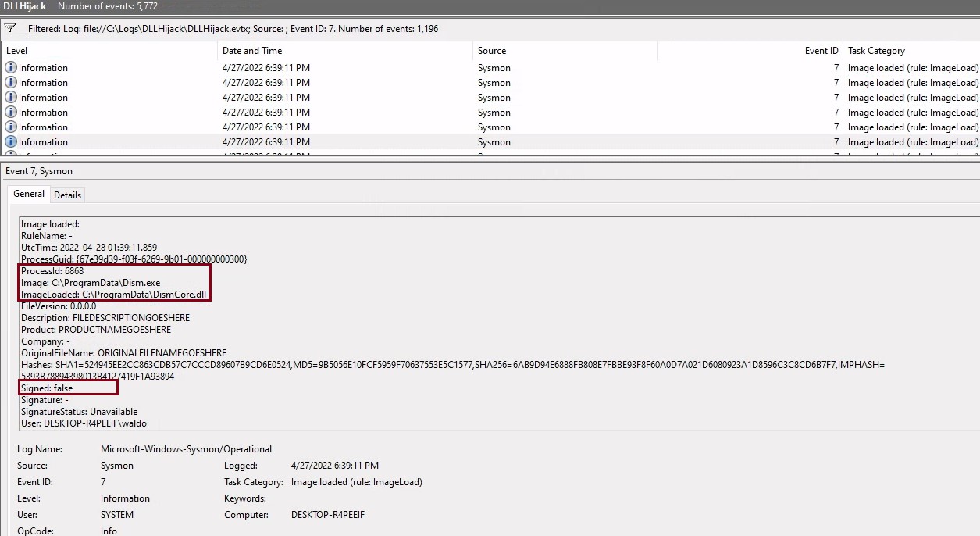Click the User value 'SYSTEM'
The height and width of the screenshot is (536, 980).
(117, 515)
